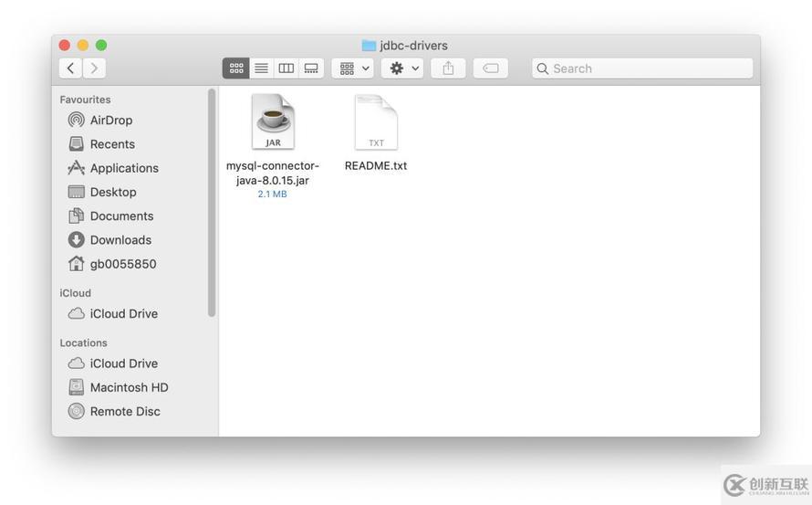Select Remote Disc in the sidebar

tap(125, 411)
